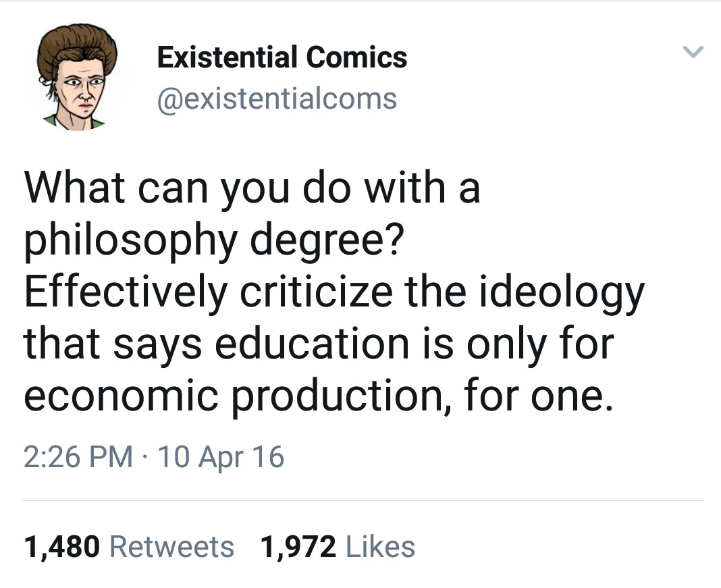Open the @existentialcoms handle link

pos(277,99)
